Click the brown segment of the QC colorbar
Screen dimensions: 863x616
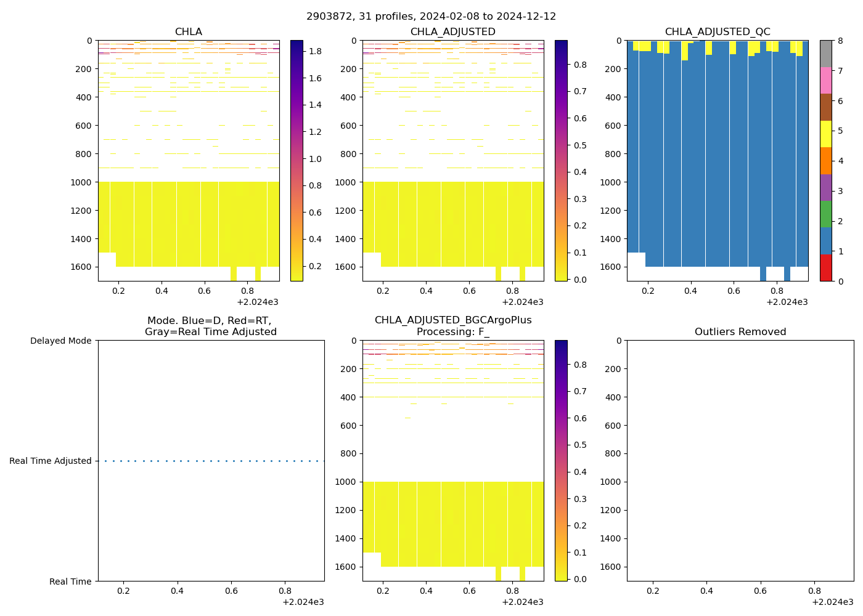825,107
